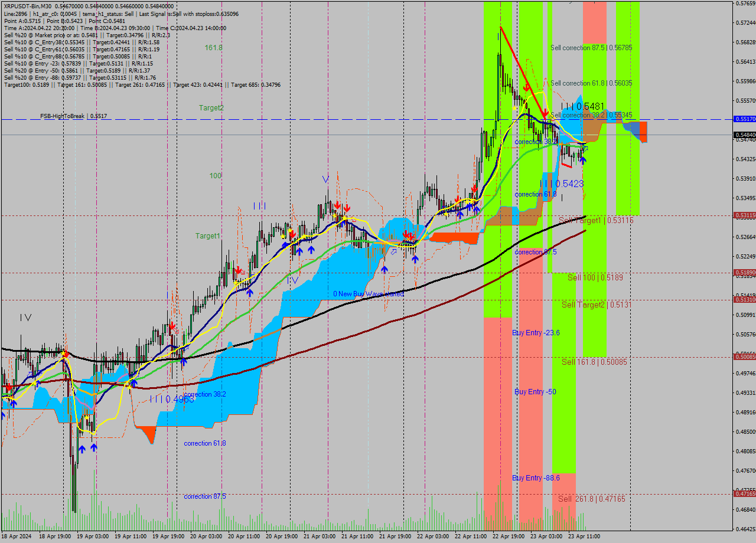Image resolution: width=756 pixels, height=543 pixels.
Task: Click the green Target2 label
Action: click(x=211, y=108)
